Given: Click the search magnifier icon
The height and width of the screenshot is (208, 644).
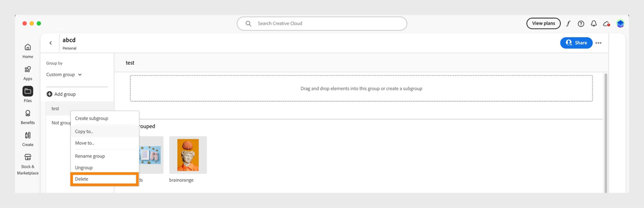Looking at the screenshot, I should coord(248,23).
